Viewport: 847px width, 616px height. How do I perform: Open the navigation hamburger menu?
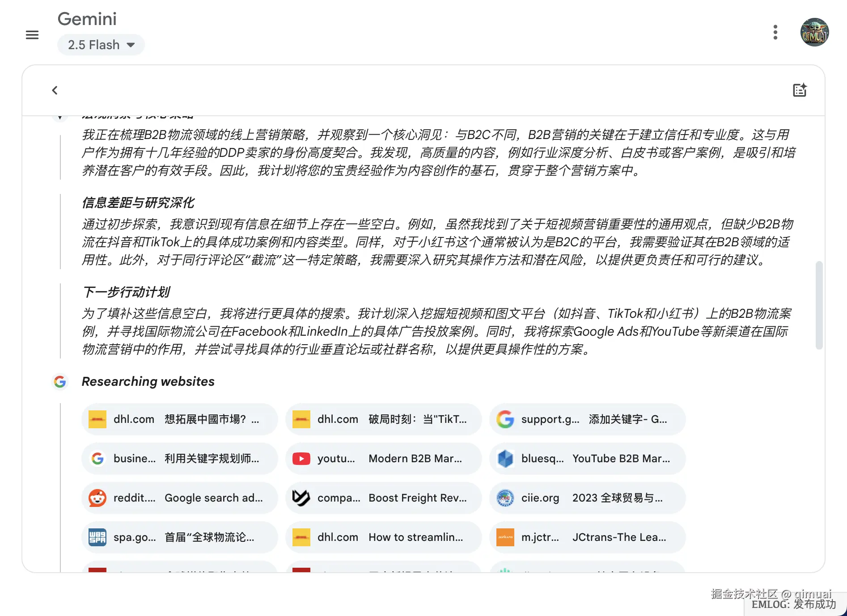click(32, 34)
